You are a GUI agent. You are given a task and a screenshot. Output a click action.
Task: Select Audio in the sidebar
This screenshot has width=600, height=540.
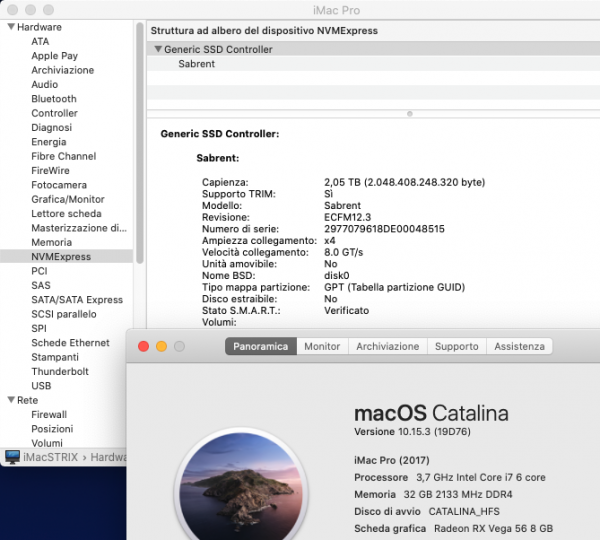44,85
